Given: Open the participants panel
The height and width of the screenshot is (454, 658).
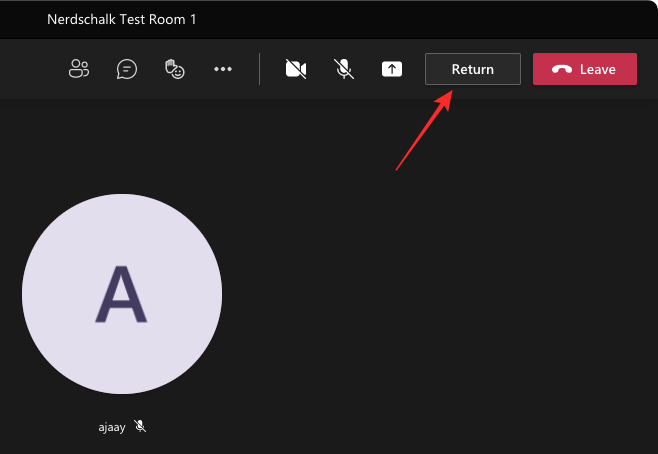Looking at the screenshot, I should (x=78, y=69).
